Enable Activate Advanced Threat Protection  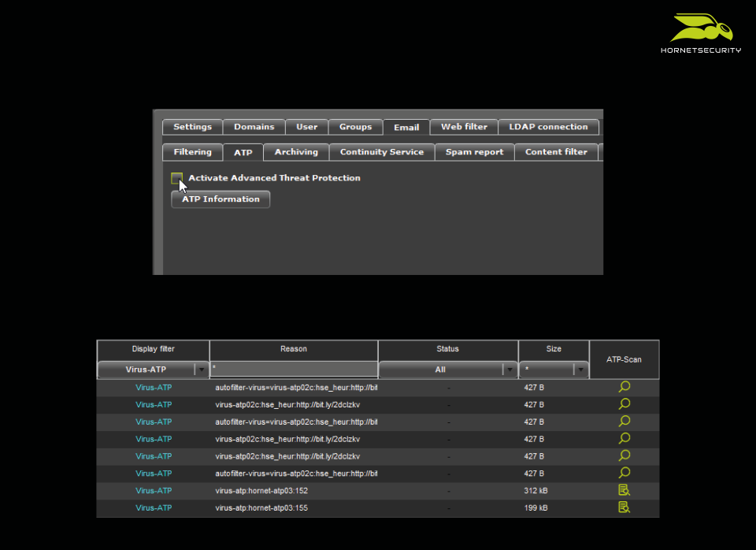pyautogui.click(x=176, y=178)
